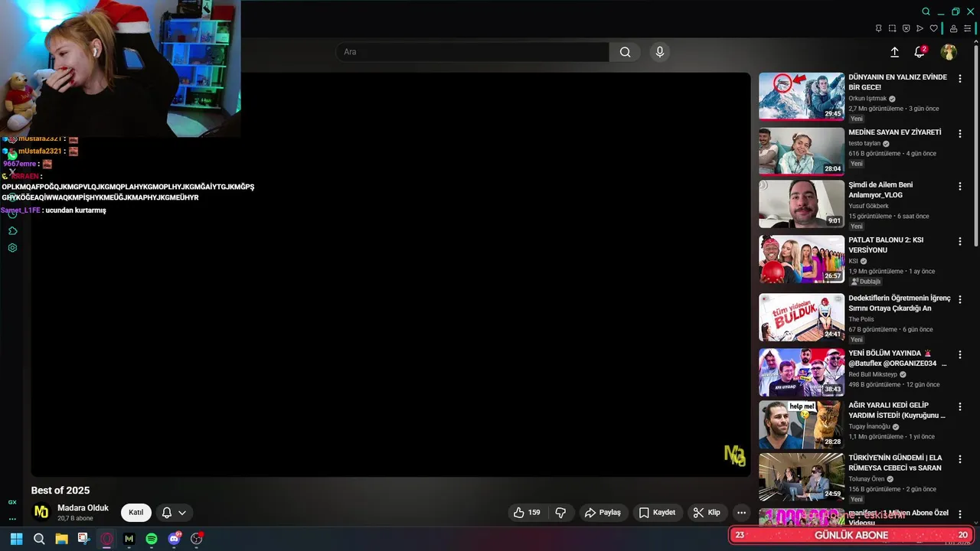This screenshot has width=980, height=551.
Task: Click the YouTube search magnifier button
Action: pos(625,52)
